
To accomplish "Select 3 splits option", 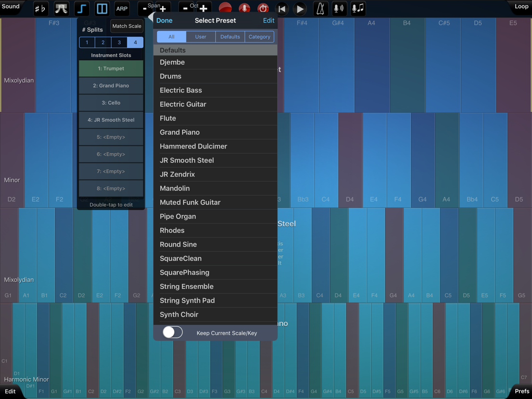I will tap(119, 42).
